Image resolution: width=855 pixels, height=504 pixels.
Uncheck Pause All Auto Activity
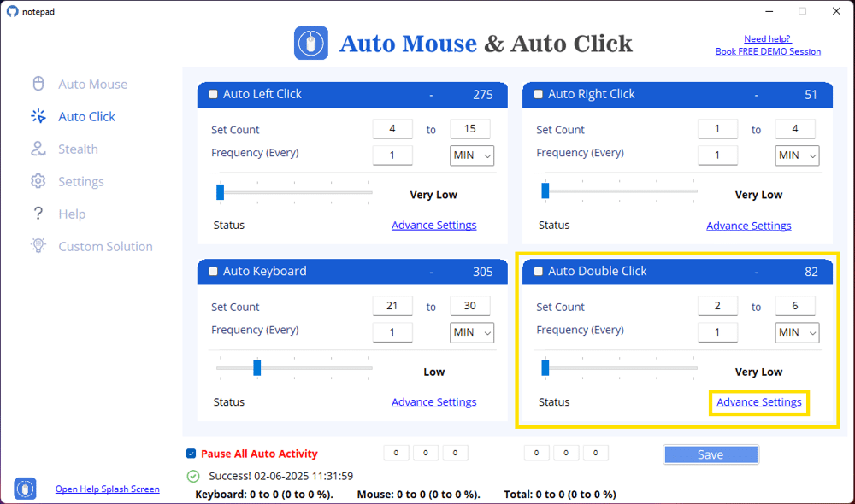(x=191, y=454)
